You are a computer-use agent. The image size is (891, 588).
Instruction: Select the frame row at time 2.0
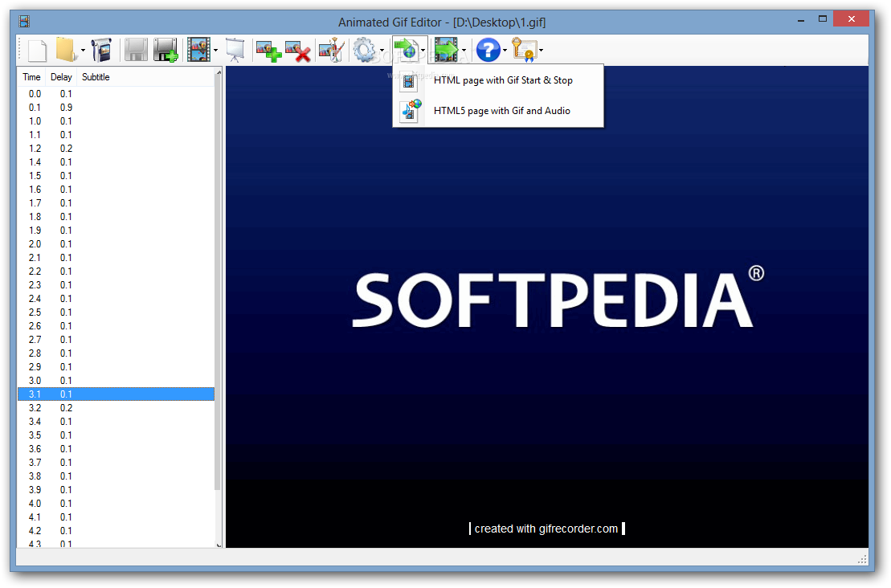click(116, 243)
